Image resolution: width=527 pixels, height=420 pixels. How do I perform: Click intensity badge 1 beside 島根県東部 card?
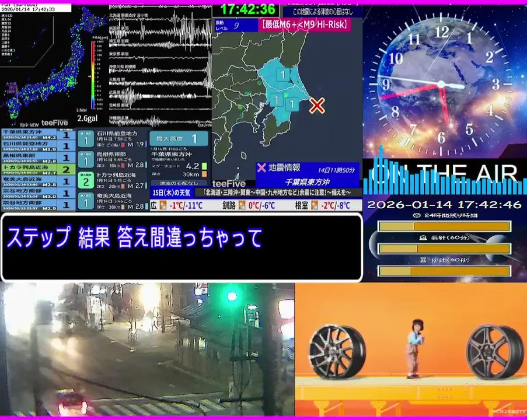pos(86,160)
